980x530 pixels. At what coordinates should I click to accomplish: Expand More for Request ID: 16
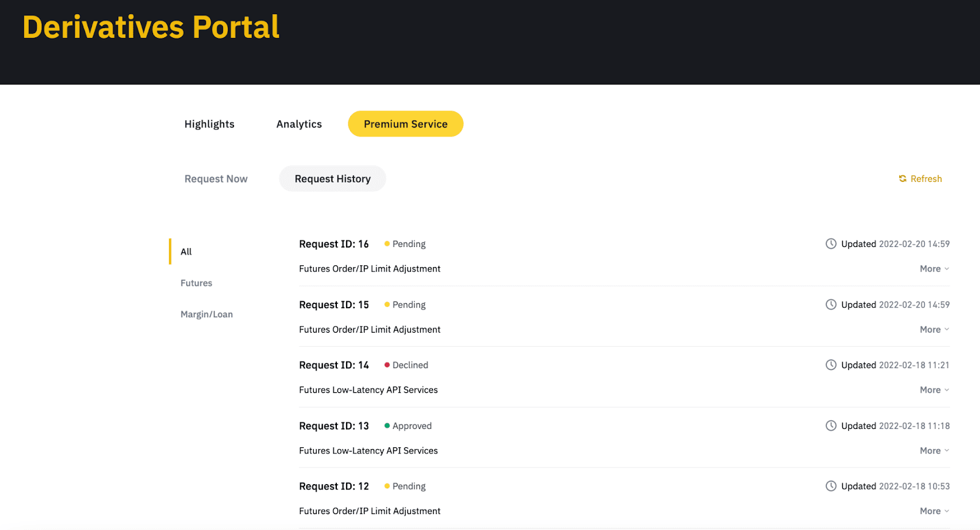coord(935,269)
